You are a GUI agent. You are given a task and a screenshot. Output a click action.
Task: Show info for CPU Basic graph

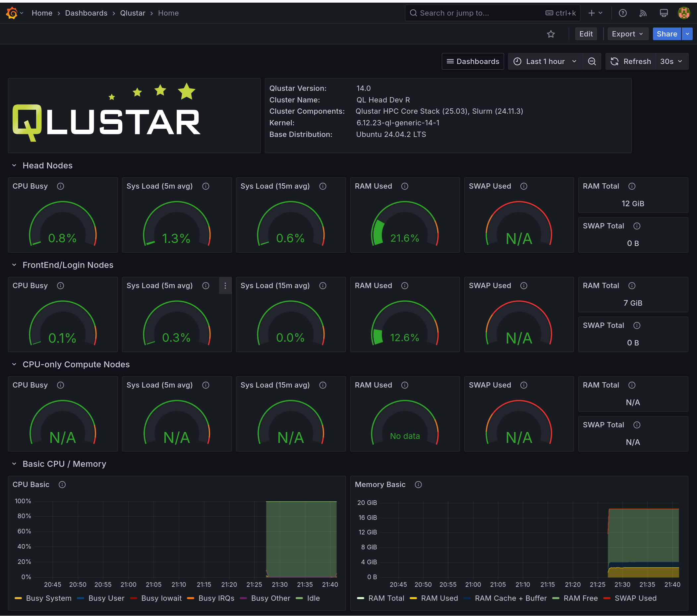[x=62, y=485]
